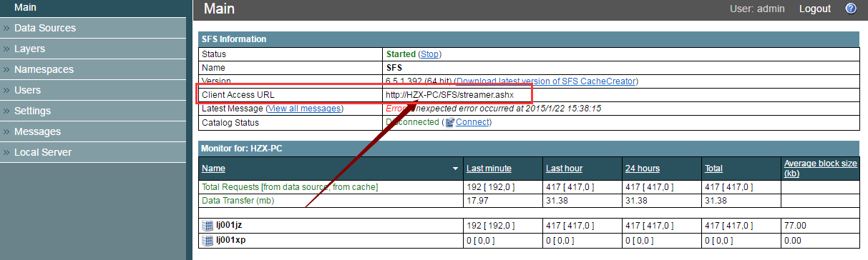The image size is (868, 260).
Task: Click the Client Access URL label
Action: coord(238,95)
